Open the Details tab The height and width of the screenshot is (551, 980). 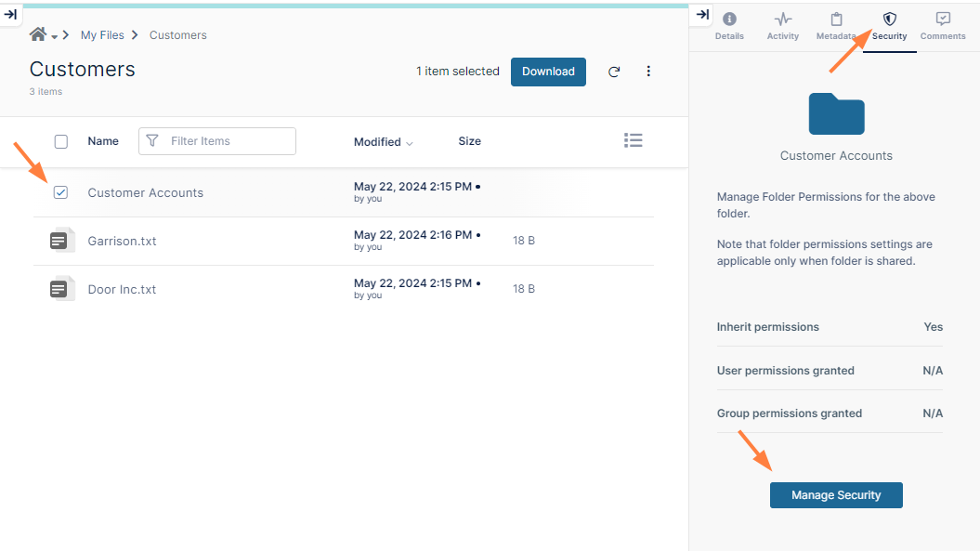(729, 26)
